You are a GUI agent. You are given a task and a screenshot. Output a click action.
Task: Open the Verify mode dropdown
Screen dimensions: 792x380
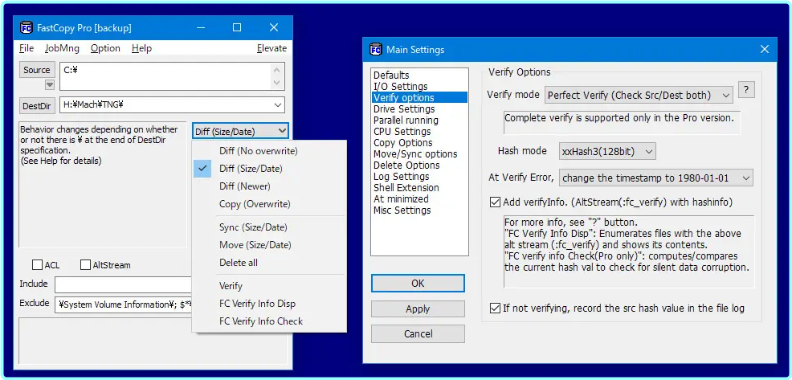pos(638,95)
